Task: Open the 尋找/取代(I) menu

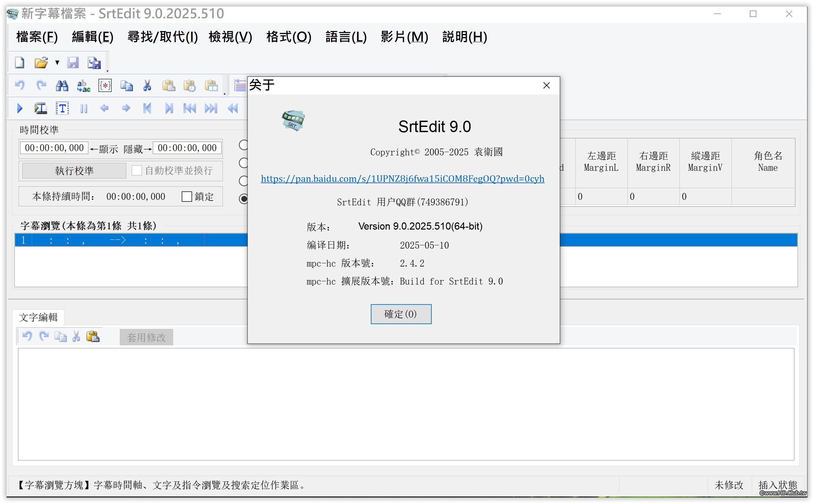Action: (163, 37)
